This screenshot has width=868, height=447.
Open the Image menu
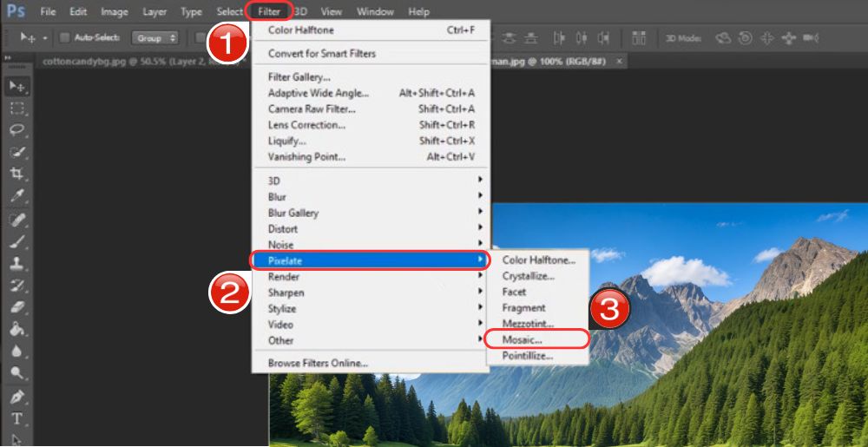[x=115, y=12]
